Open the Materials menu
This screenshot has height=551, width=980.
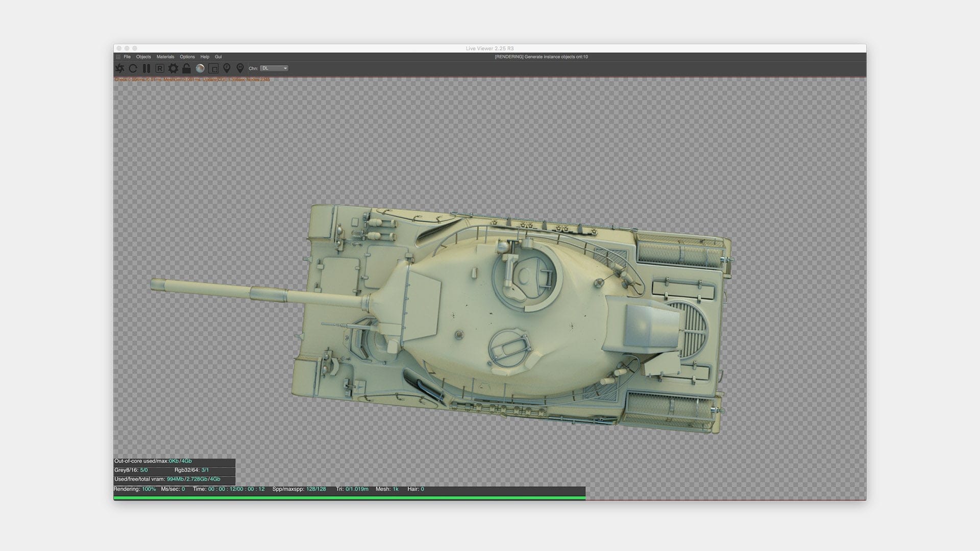tap(165, 57)
